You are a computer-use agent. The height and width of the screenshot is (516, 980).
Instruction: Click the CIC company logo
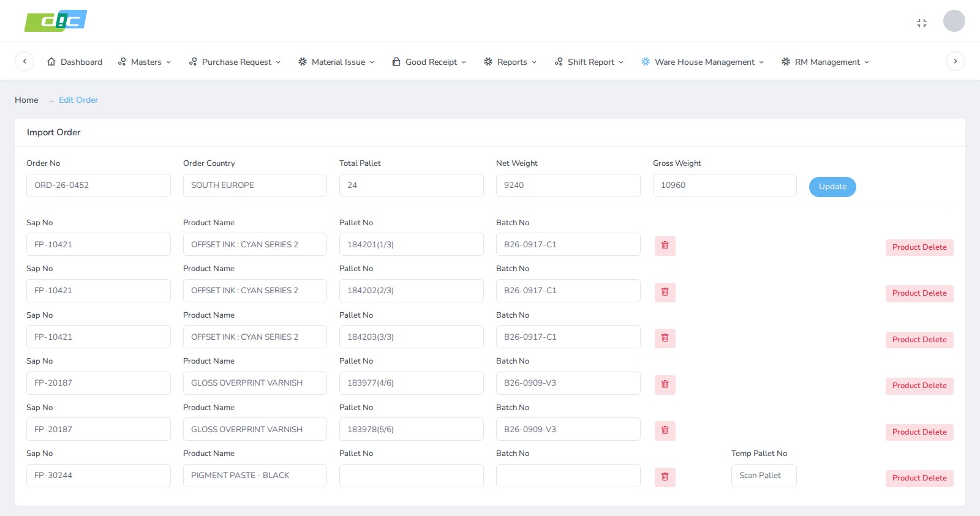click(x=56, y=21)
